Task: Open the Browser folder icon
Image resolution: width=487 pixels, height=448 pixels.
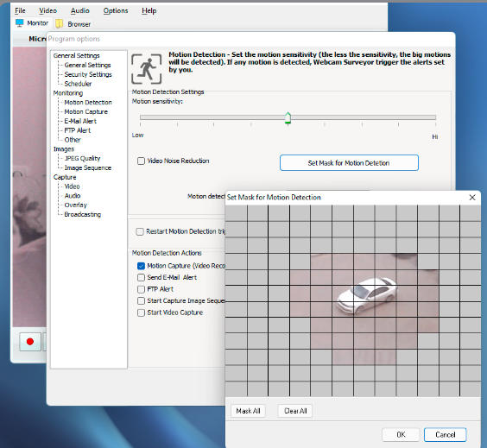Action: [x=59, y=23]
